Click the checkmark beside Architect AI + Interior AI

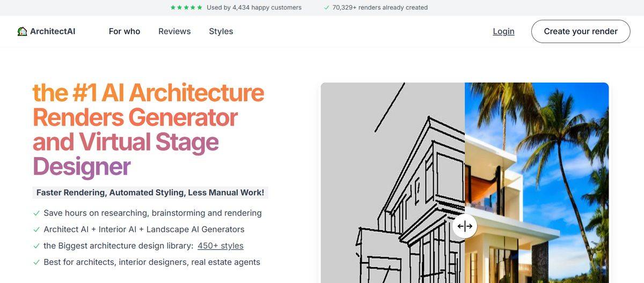point(36,229)
